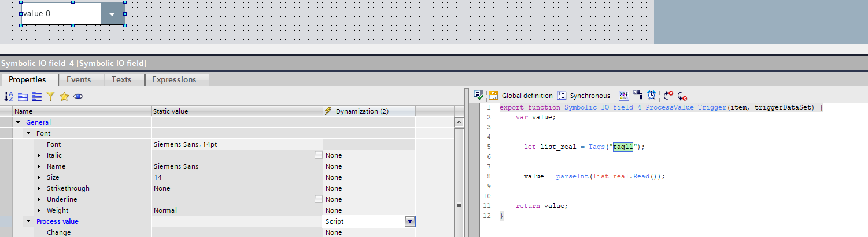Click the script syntax check icon
Image resolution: width=868 pixels, height=237 pixels.
[479, 96]
